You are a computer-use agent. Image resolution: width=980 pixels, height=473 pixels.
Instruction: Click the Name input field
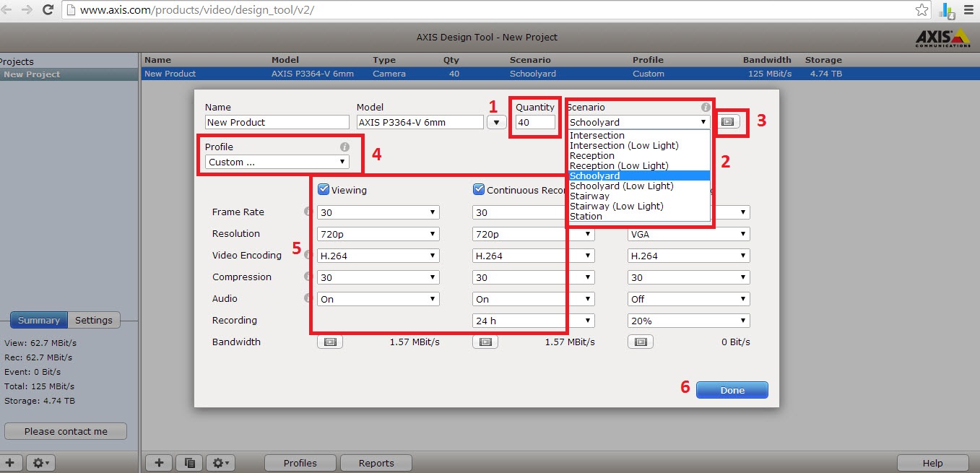(x=277, y=122)
